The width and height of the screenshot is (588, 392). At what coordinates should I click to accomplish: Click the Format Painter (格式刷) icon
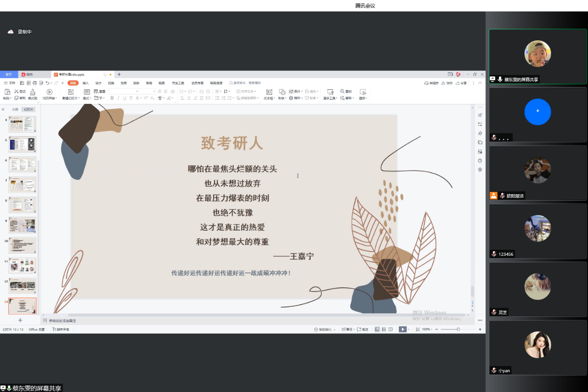pyautogui.click(x=33, y=92)
